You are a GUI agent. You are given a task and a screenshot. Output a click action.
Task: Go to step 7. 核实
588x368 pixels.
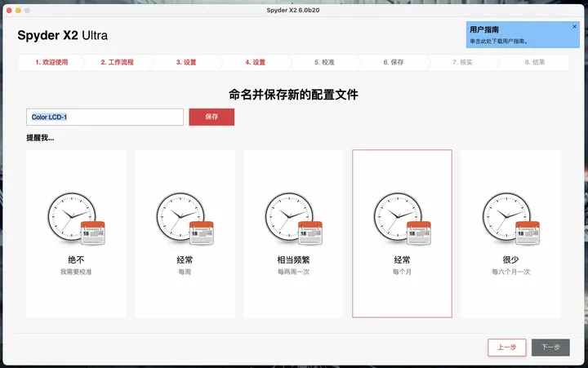[x=462, y=62]
